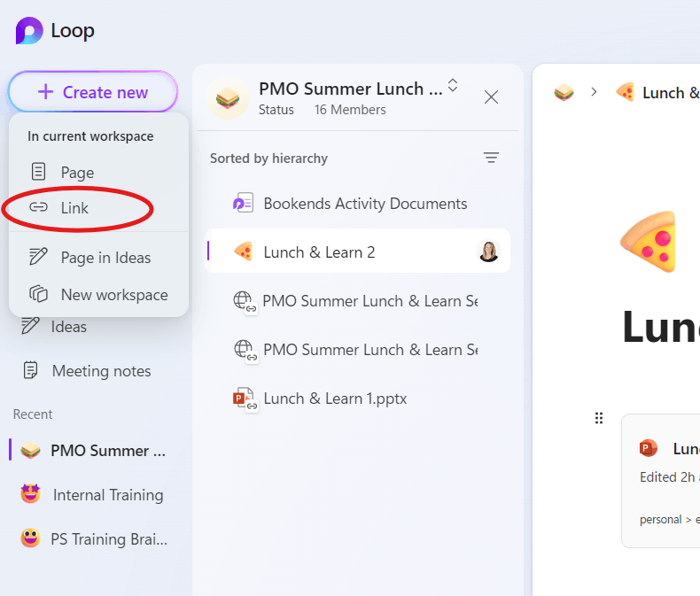Open PMO Summer recent workspace
The width and height of the screenshot is (700, 596).
93,450
